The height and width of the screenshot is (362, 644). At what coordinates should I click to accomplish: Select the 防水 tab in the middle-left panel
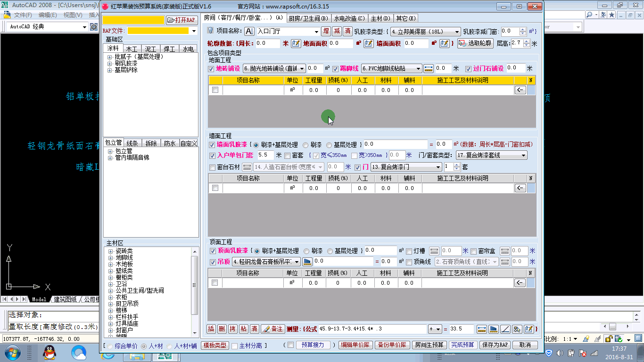(170, 143)
